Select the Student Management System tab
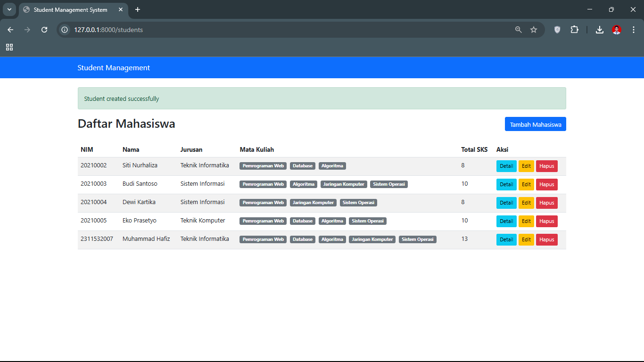This screenshot has height=362, width=644. (71, 9)
